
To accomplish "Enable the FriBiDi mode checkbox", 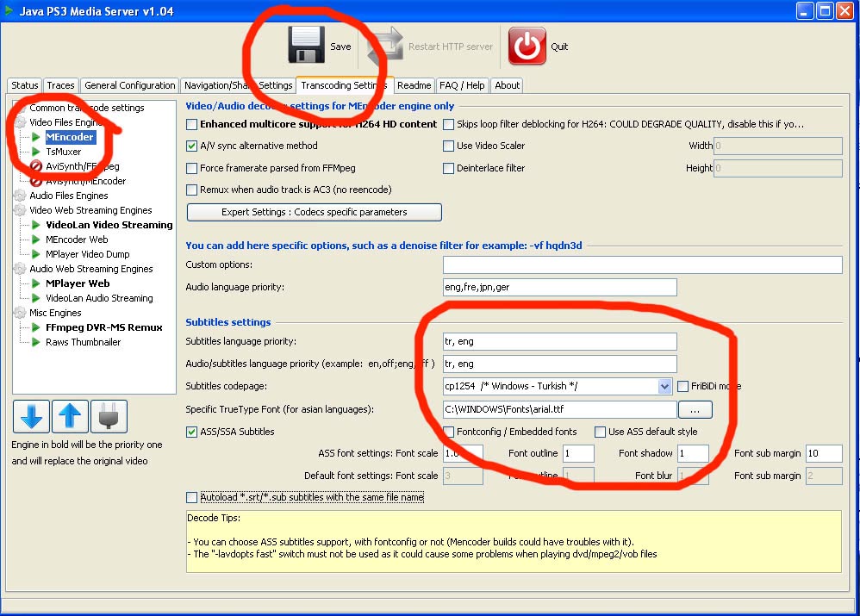I will point(682,386).
